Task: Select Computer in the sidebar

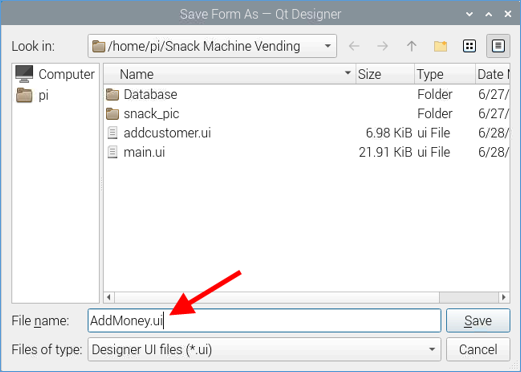Action: pos(55,74)
